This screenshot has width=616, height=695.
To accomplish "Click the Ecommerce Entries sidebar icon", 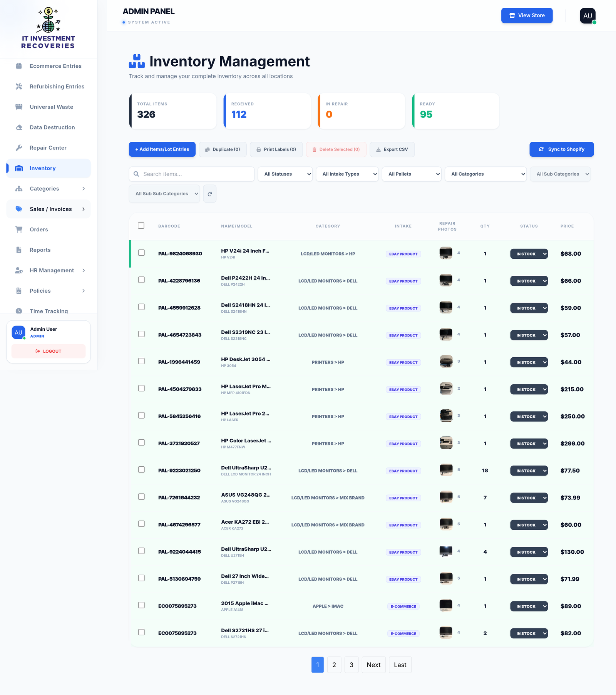I will coord(19,66).
